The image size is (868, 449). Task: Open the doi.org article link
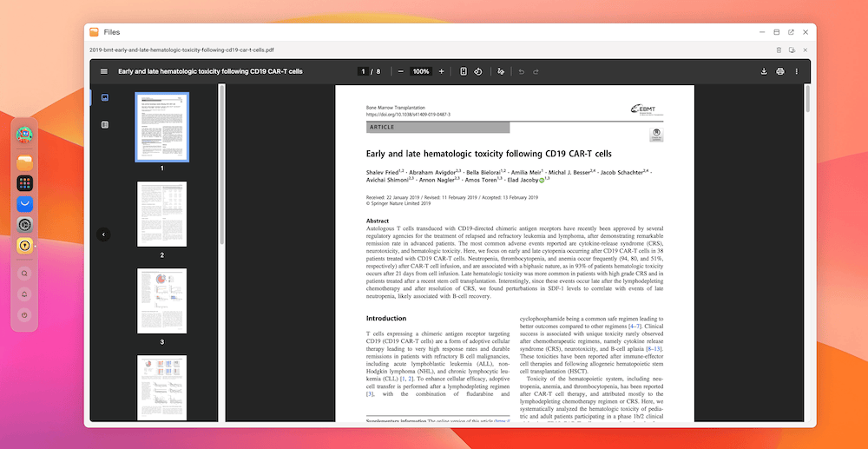(408, 115)
